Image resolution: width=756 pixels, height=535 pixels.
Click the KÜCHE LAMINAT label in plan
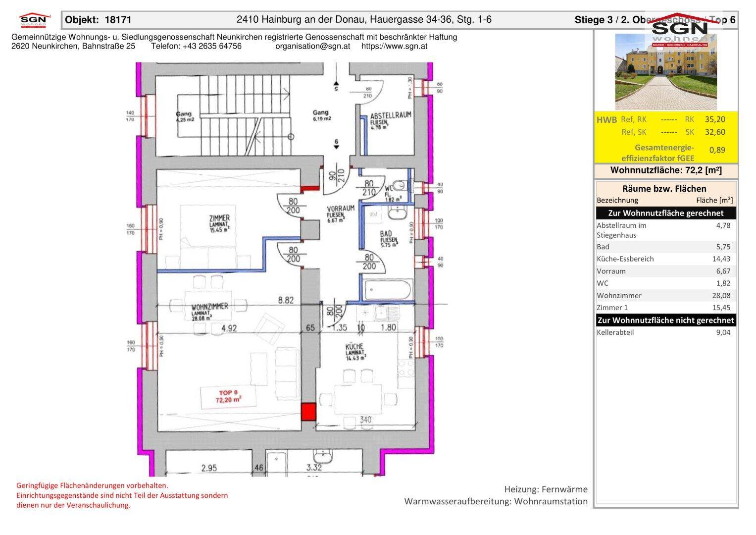pyautogui.click(x=355, y=351)
